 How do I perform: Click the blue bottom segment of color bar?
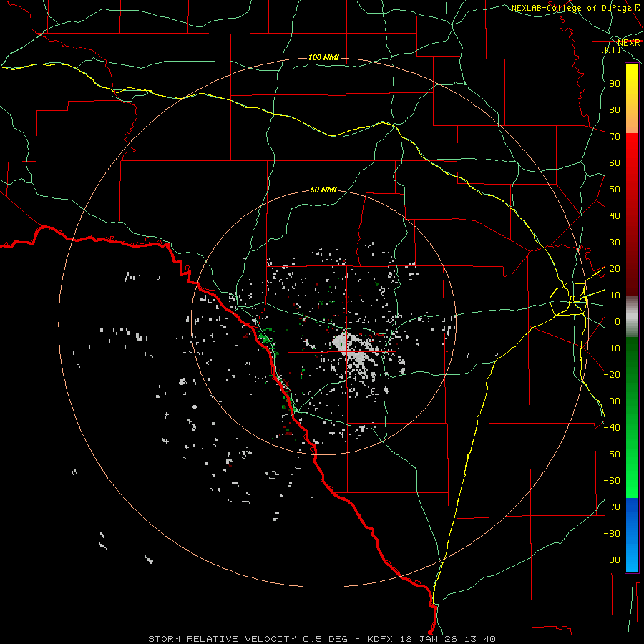click(x=632, y=535)
